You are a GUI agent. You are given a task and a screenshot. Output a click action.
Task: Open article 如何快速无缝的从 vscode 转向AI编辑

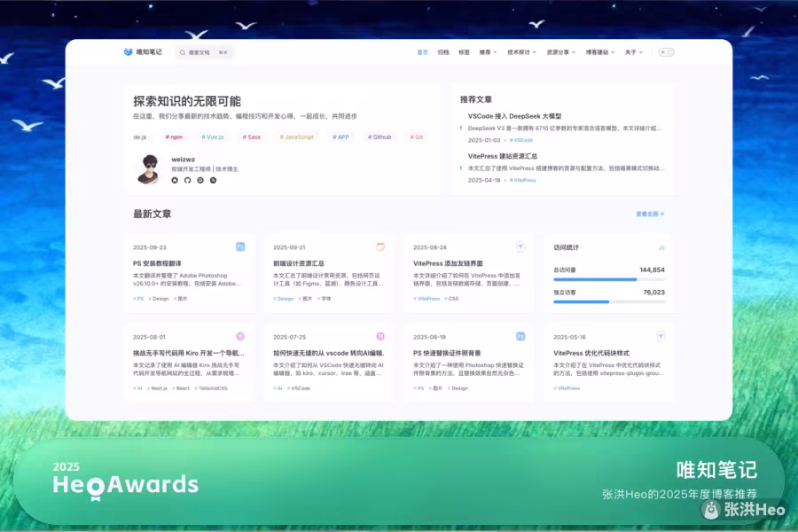pos(328,353)
